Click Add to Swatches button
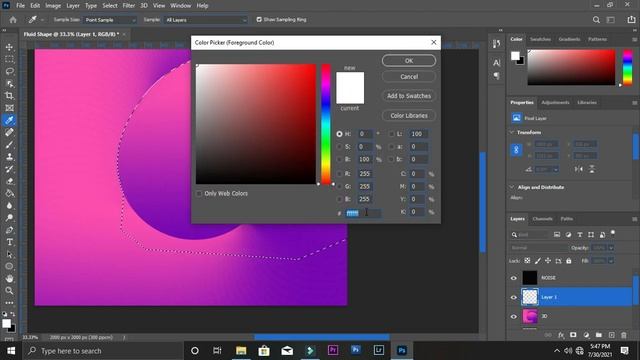This screenshot has height=360, width=640. pyautogui.click(x=409, y=96)
